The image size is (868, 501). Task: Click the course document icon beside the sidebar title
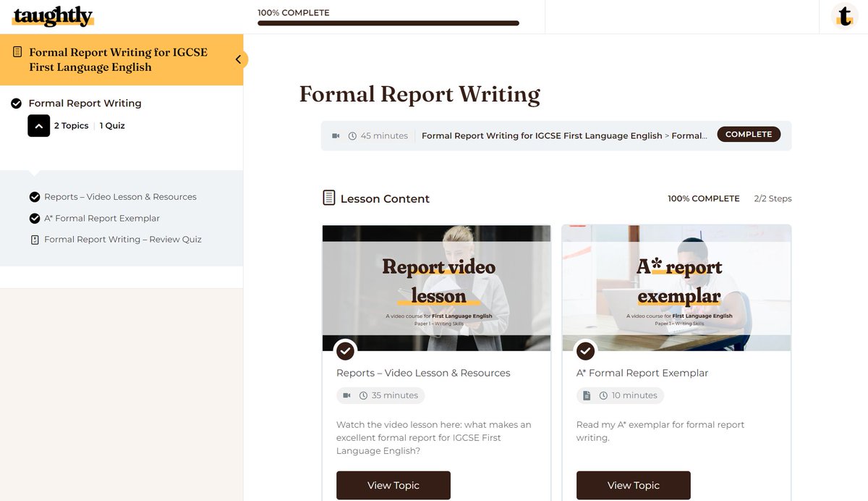tap(17, 51)
